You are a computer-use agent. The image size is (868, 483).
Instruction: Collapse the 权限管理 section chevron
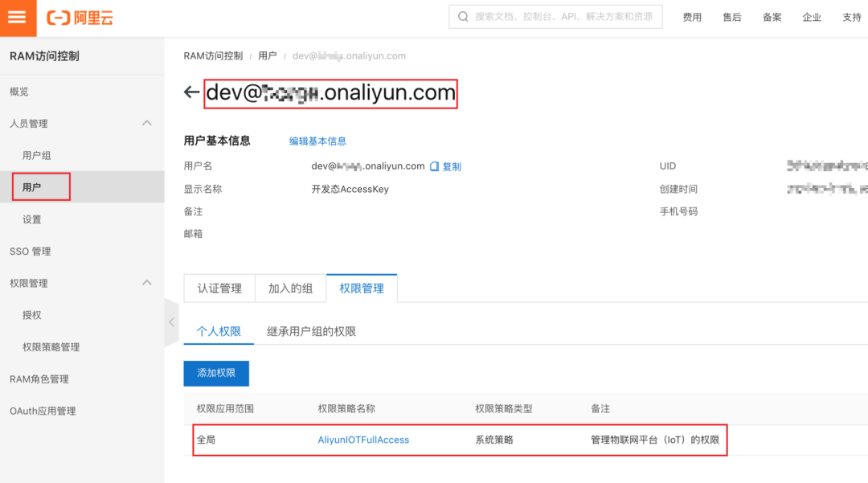pyautogui.click(x=147, y=283)
